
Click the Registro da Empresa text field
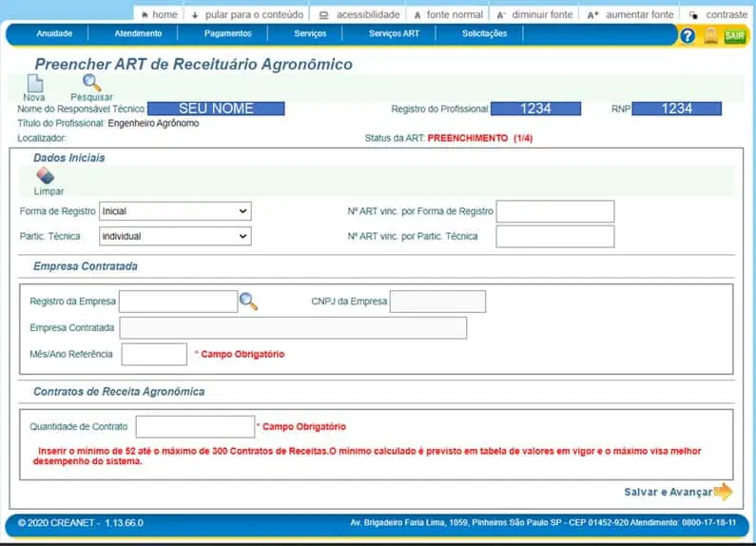click(177, 302)
